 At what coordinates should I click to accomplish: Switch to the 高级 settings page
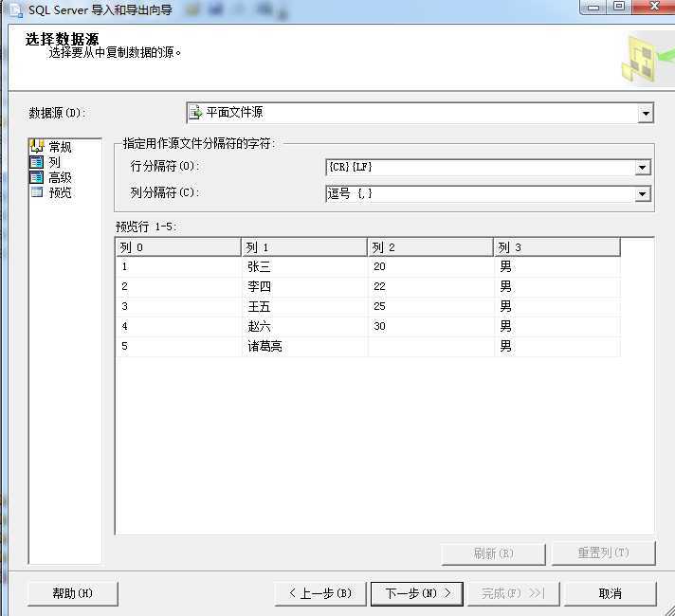coord(60,177)
